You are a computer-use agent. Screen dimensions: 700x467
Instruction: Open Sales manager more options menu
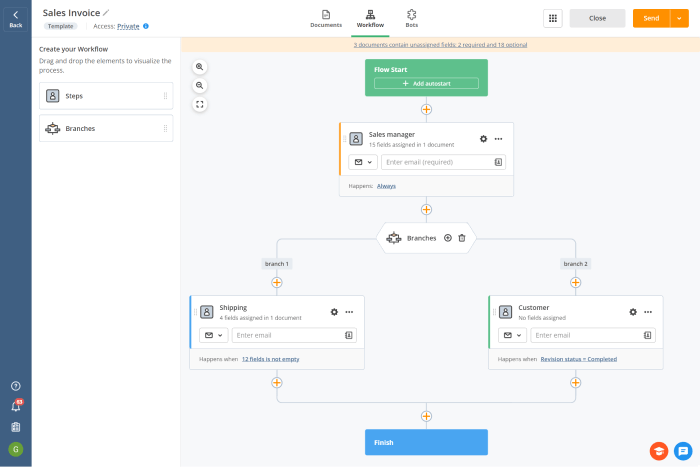(x=499, y=139)
